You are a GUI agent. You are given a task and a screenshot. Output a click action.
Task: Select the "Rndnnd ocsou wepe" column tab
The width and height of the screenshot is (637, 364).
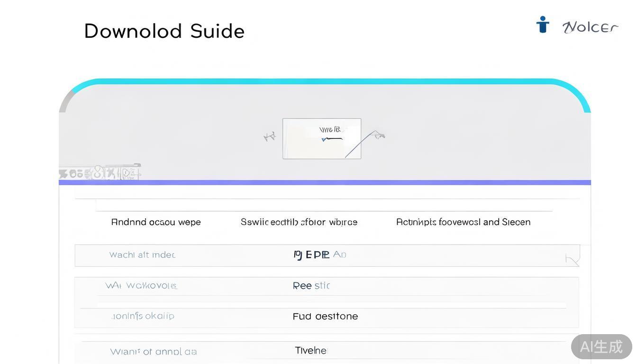pyautogui.click(x=156, y=222)
